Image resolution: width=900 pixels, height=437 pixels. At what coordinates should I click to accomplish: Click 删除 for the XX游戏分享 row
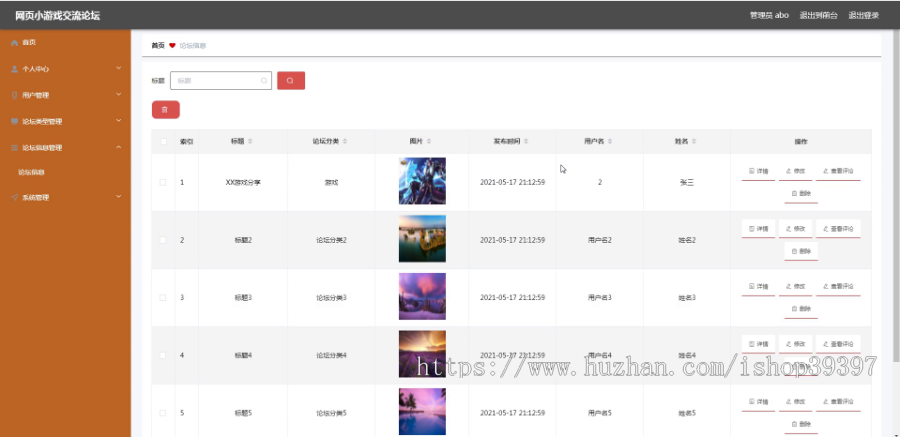click(x=801, y=194)
